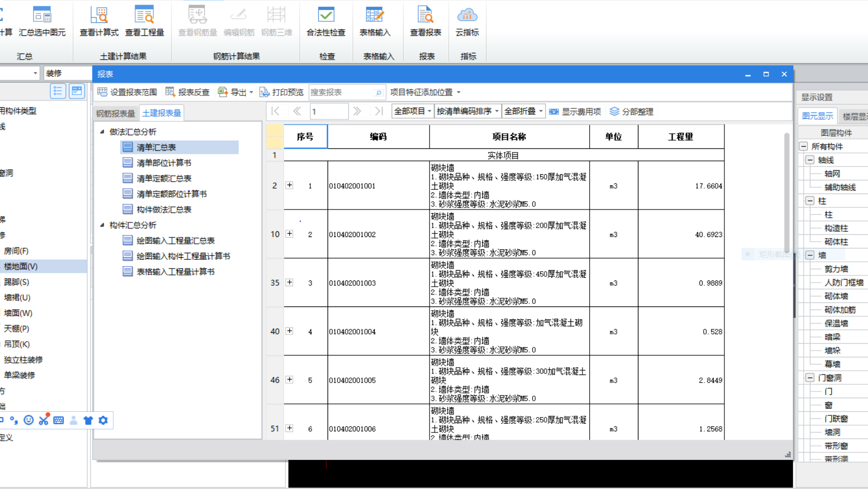
Task: Click the scissors screenshot icon
Action: coord(44,420)
